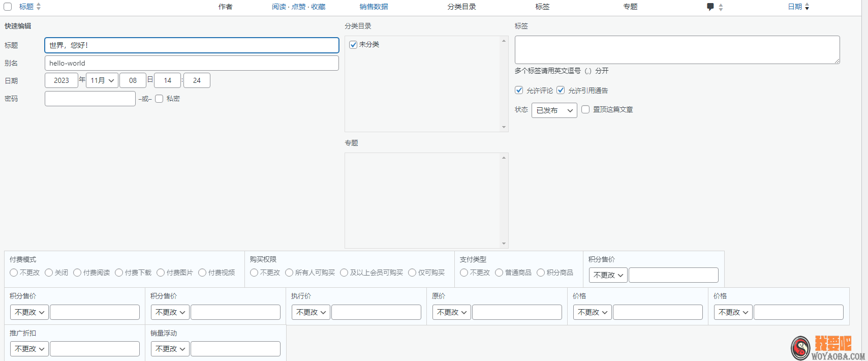868x361 pixels.
Task: Open the 11月 month dropdown
Action: [102, 80]
